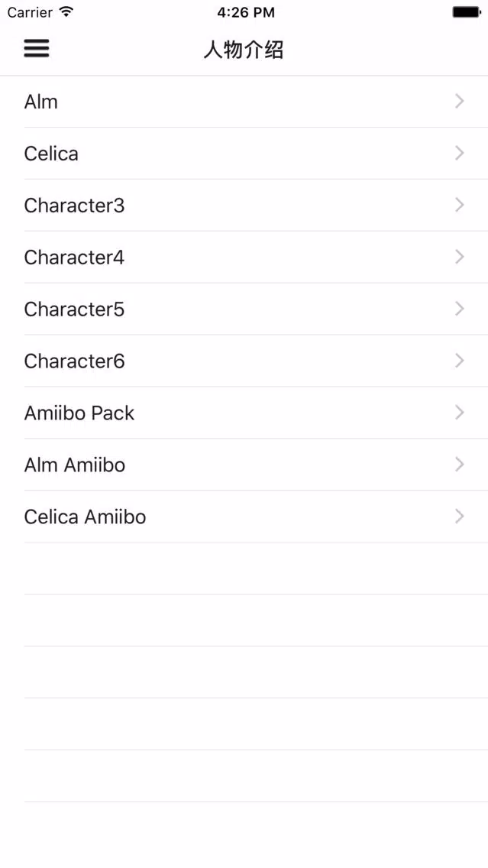The height and width of the screenshot is (868, 488).
Task: Open the hamburger menu icon
Action: [x=37, y=49]
